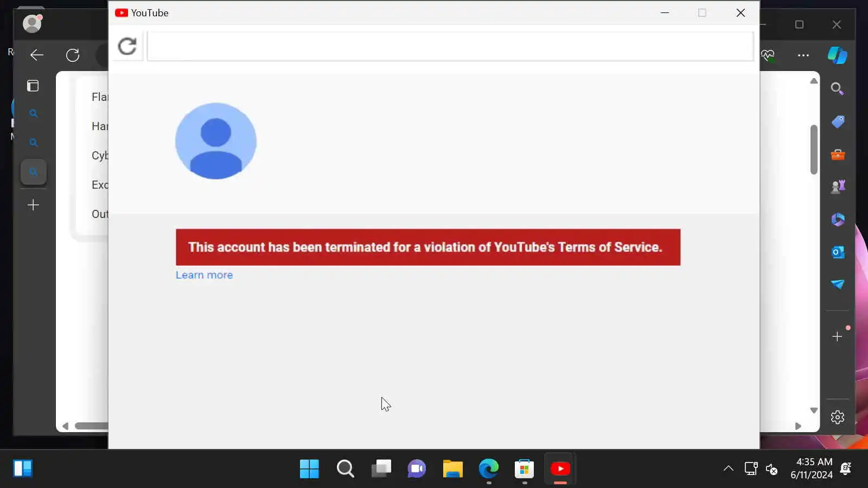Click the YouTube app address field
This screenshot has width=868, height=488.
(450, 46)
